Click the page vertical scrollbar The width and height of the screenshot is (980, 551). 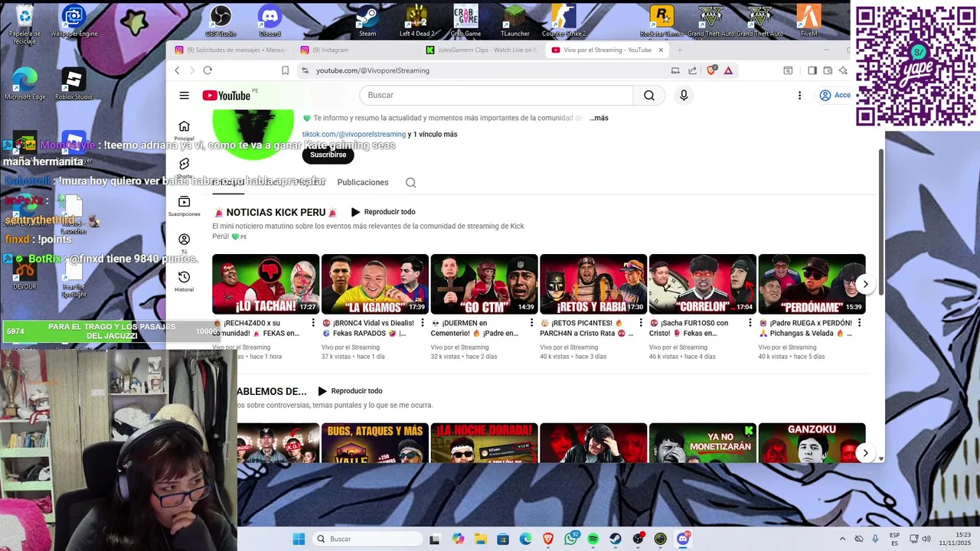[x=880, y=222]
